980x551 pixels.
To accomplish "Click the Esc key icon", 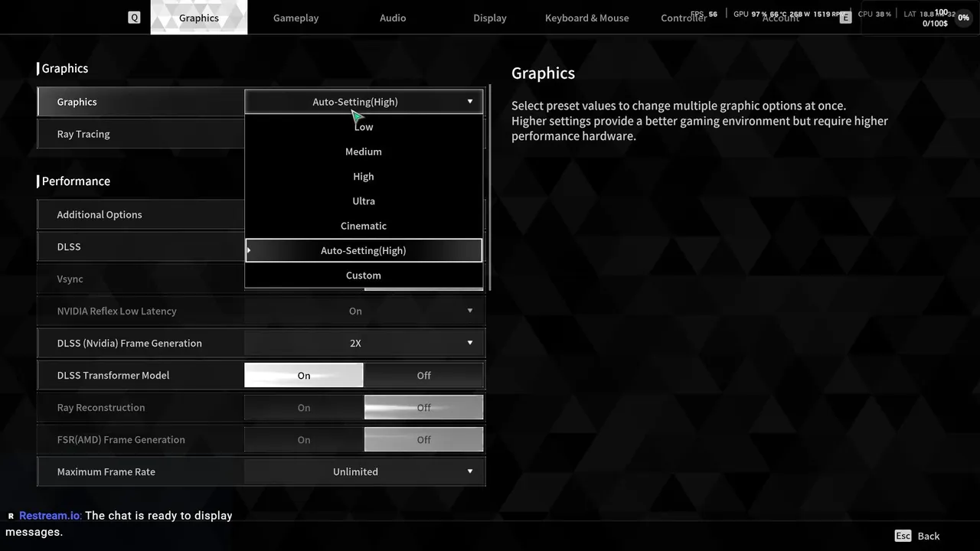I will tap(903, 536).
